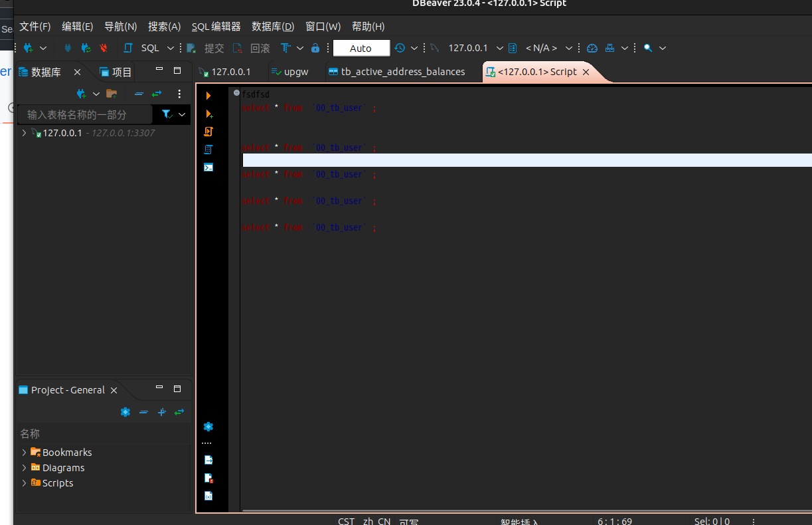
Task: Click the 回滚 rollback button
Action: (260, 47)
